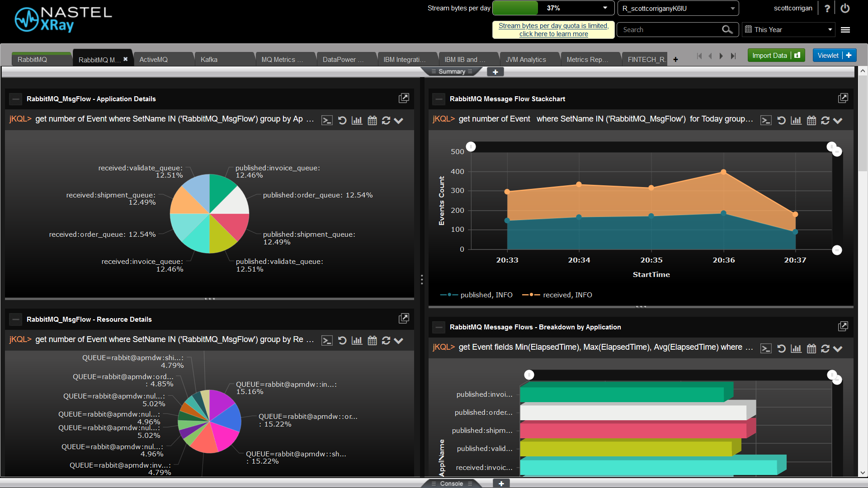Undo query in Resource Details viewlet
The image size is (868, 488).
coord(342,341)
